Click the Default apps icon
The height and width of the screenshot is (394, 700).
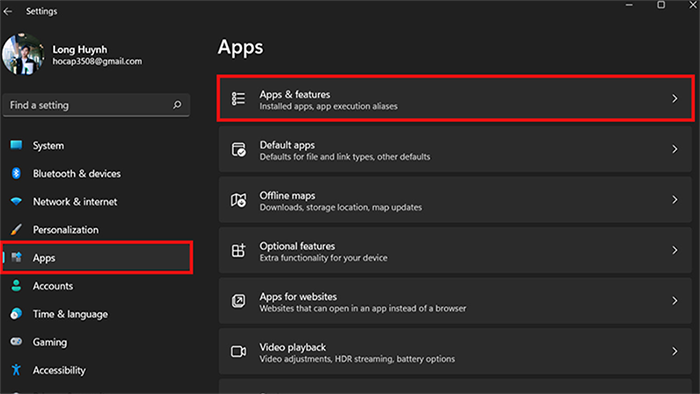point(238,149)
